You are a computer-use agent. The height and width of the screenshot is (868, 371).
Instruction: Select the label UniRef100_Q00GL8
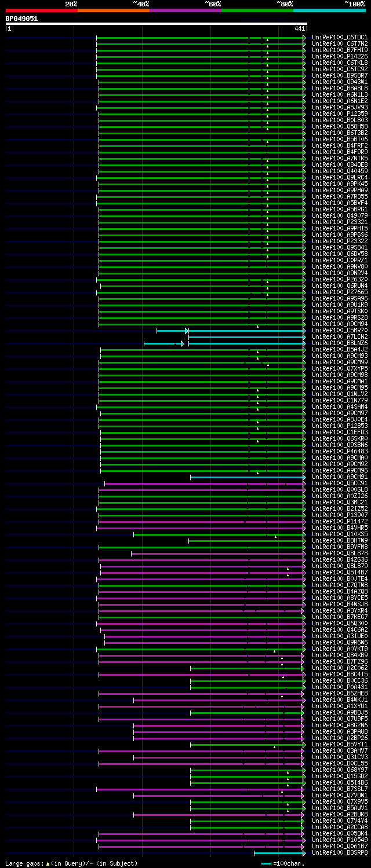(340, 490)
